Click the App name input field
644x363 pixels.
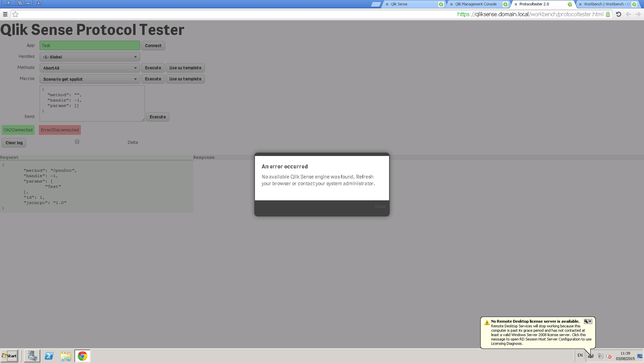coord(90,46)
